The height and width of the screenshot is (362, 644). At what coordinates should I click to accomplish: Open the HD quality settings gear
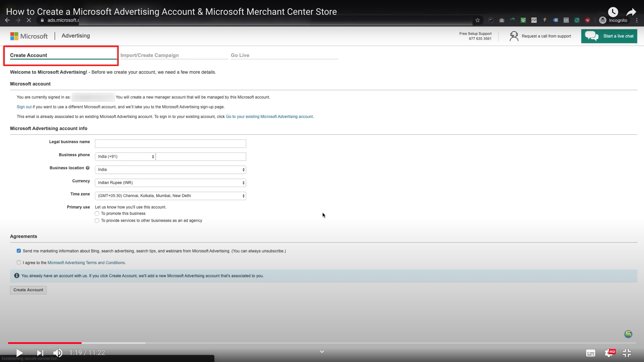[x=609, y=353]
